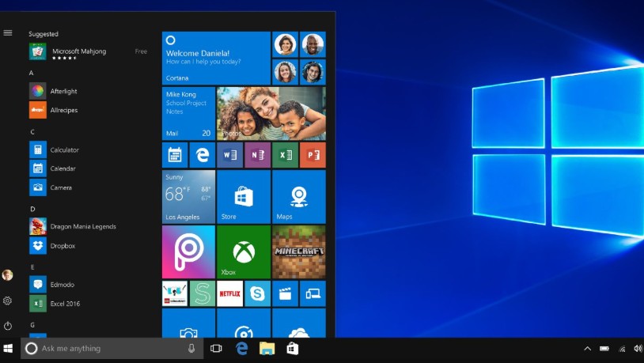Open the Start menu hamburger icon
This screenshot has height=363, width=644.
7,33
